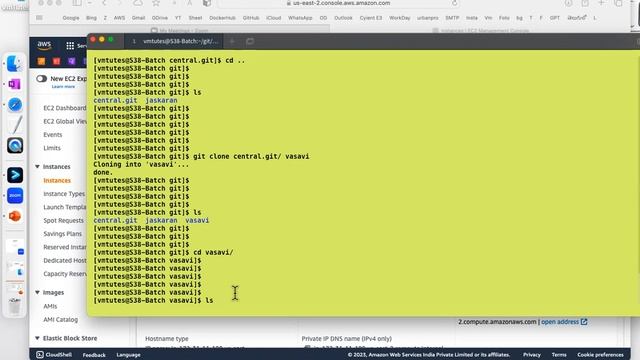Click the terminal split pane icon

point(250,41)
